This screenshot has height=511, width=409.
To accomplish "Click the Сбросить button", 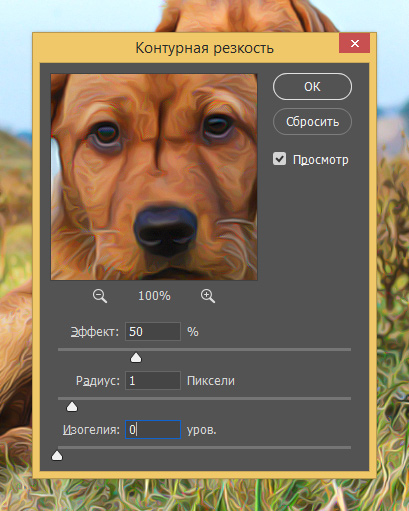I will (312, 122).
